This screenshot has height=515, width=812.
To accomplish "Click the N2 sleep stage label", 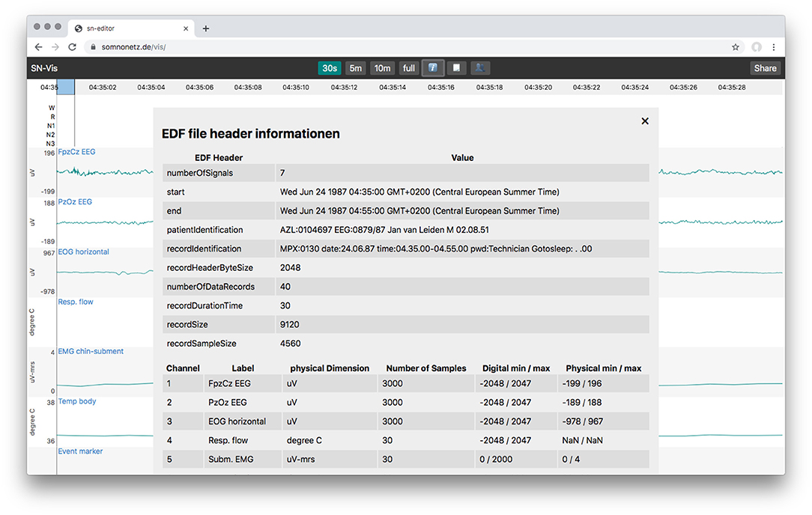I will pos(50,135).
